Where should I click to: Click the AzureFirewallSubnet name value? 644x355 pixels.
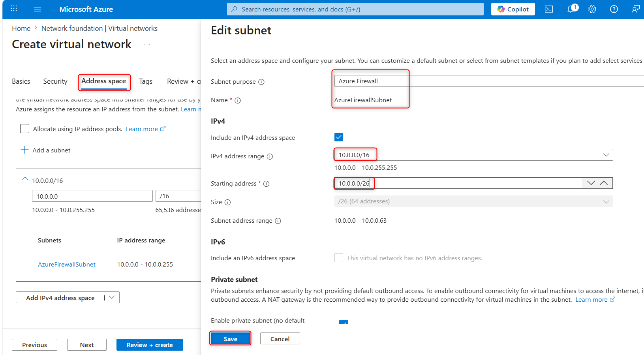tap(363, 100)
